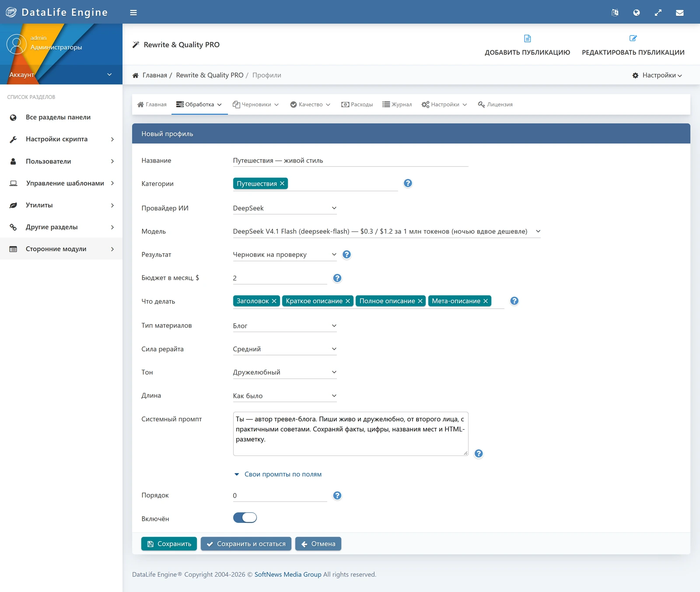Screen dimensions: 700x592
Task: Open the Длина dropdown
Action: [x=285, y=396]
